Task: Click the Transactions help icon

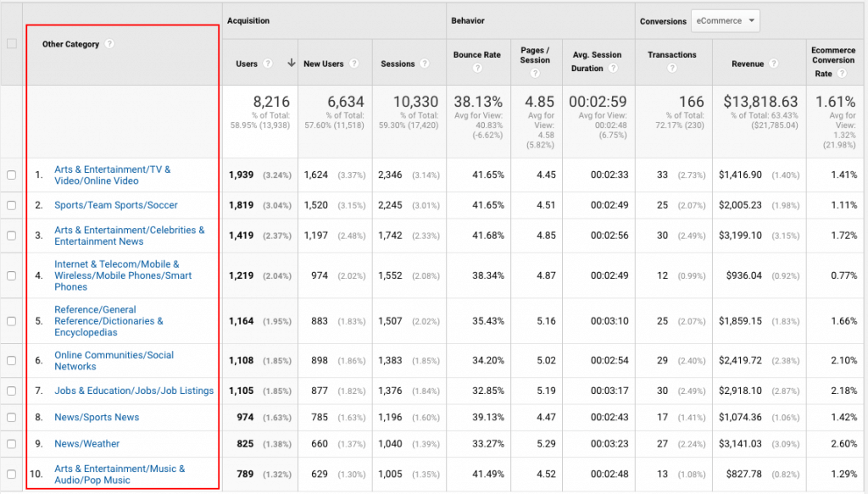Action: tap(672, 67)
